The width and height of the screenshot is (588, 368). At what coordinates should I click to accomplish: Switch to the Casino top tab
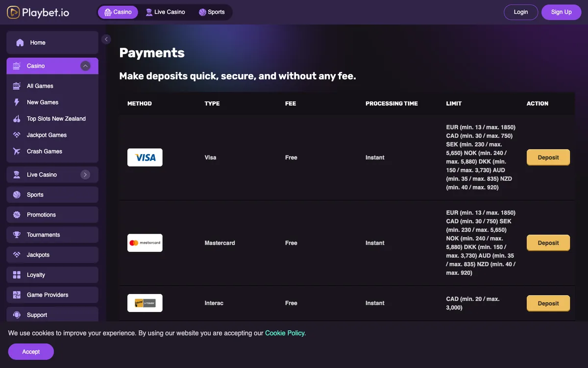click(118, 12)
